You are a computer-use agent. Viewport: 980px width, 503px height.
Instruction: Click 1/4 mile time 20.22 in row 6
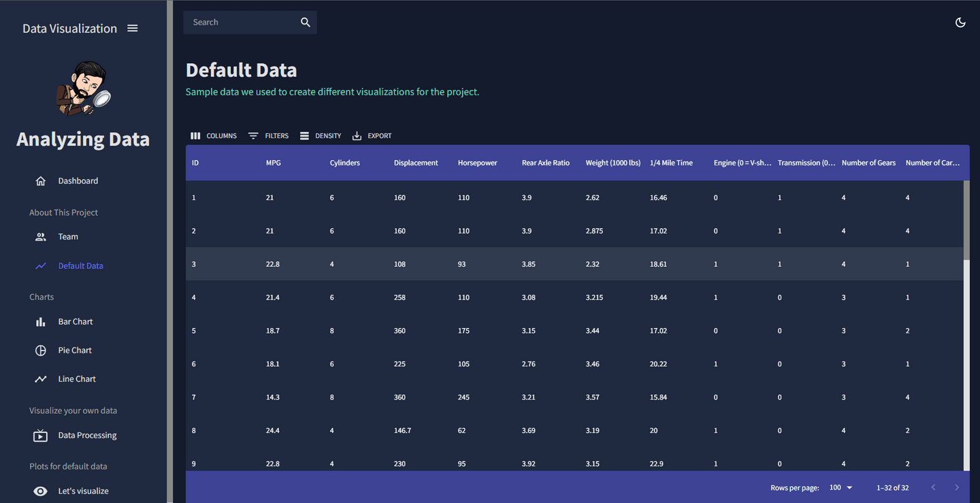coord(659,364)
